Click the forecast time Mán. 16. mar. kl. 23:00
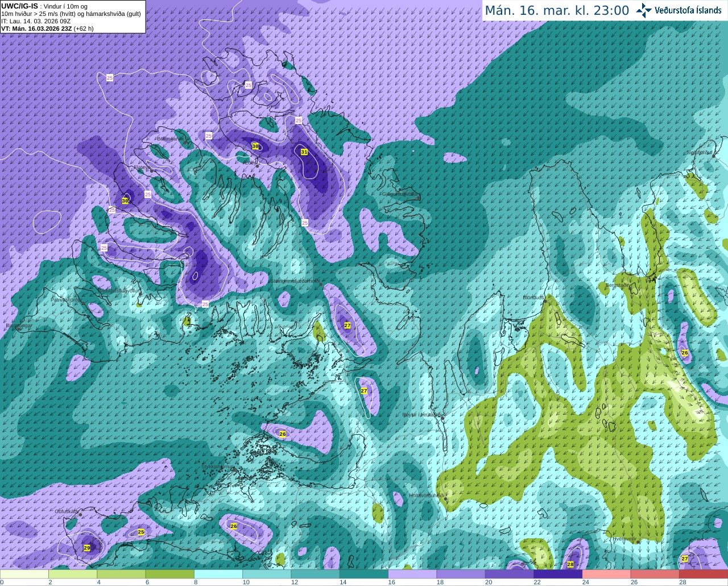This screenshot has width=728, height=586. (x=557, y=11)
